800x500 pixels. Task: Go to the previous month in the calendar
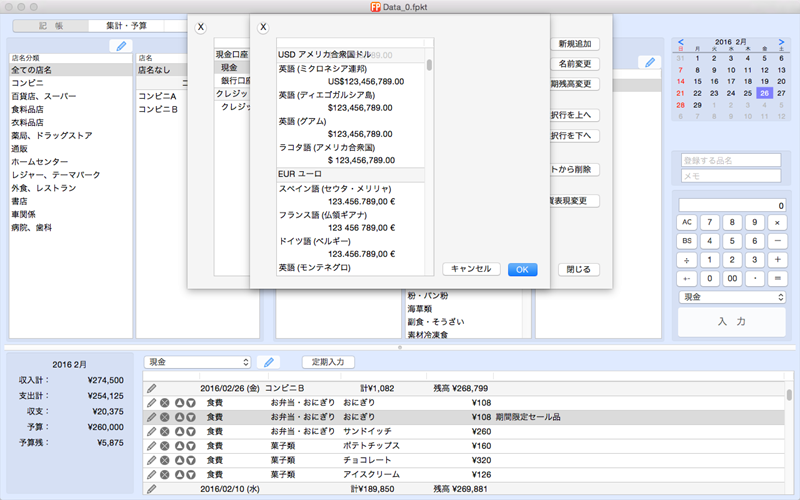681,42
